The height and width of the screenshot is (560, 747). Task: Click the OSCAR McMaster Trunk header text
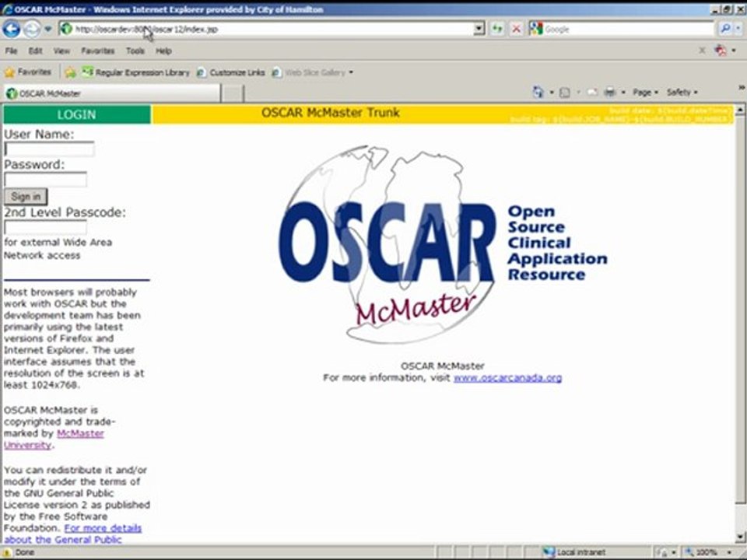331,113
